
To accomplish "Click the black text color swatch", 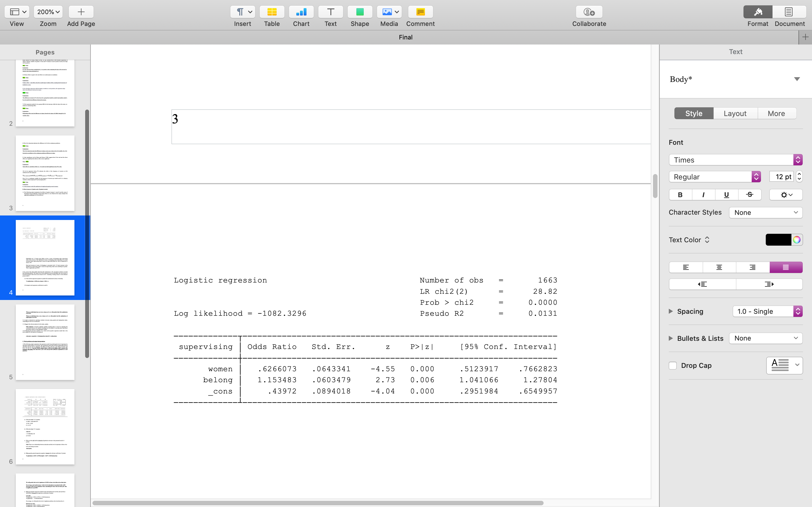I will [778, 240].
